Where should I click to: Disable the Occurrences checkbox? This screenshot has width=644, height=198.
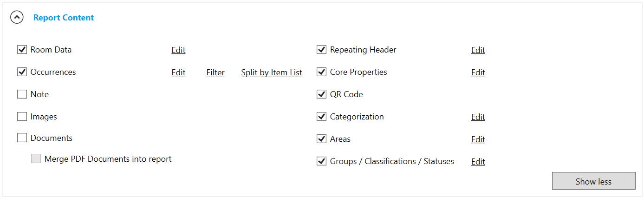(22, 72)
